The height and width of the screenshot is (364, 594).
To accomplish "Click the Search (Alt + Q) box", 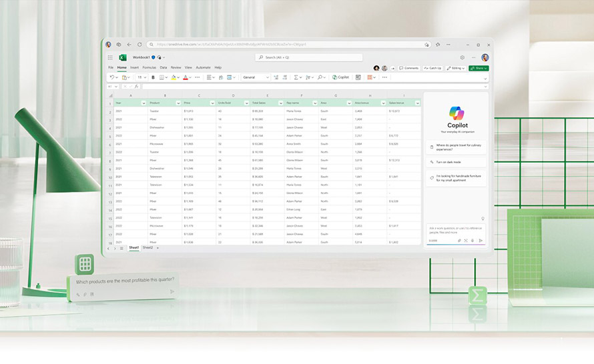I will (308, 57).
